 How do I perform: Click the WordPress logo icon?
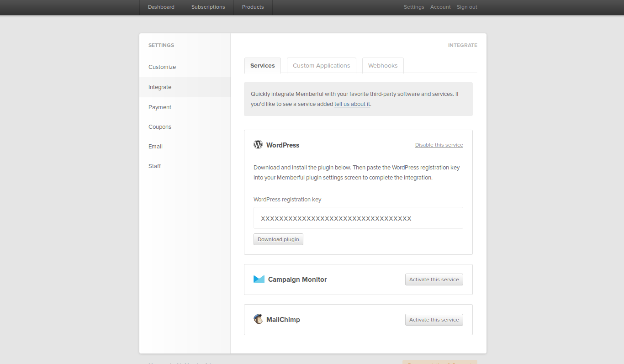[x=258, y=144]
